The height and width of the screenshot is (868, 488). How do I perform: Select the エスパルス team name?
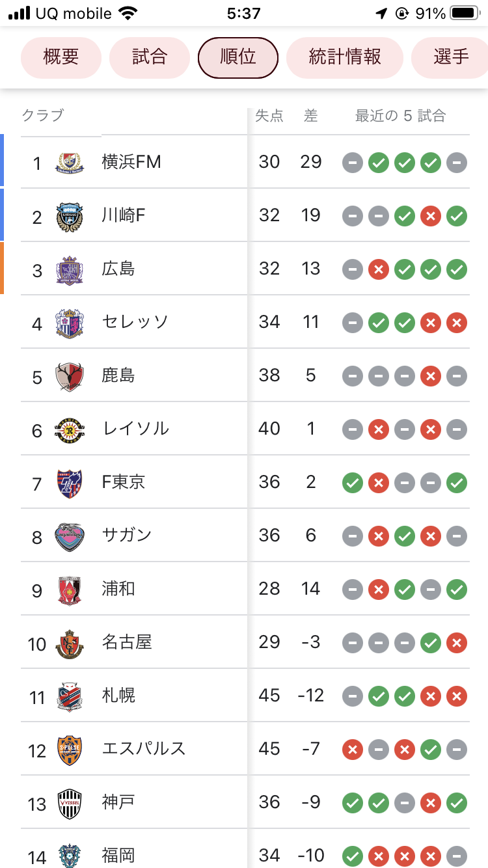click(x=144, y=749)
